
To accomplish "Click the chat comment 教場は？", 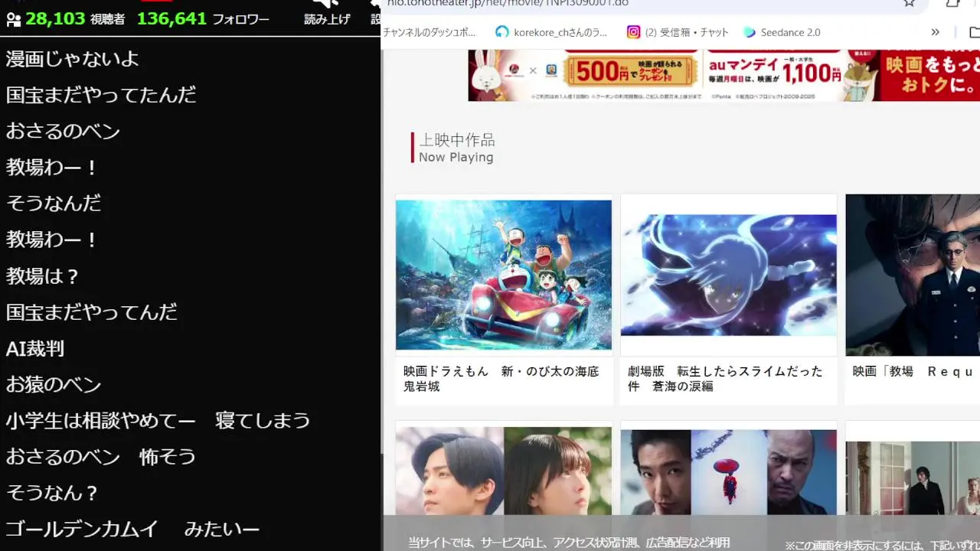I will pos(43,276).
